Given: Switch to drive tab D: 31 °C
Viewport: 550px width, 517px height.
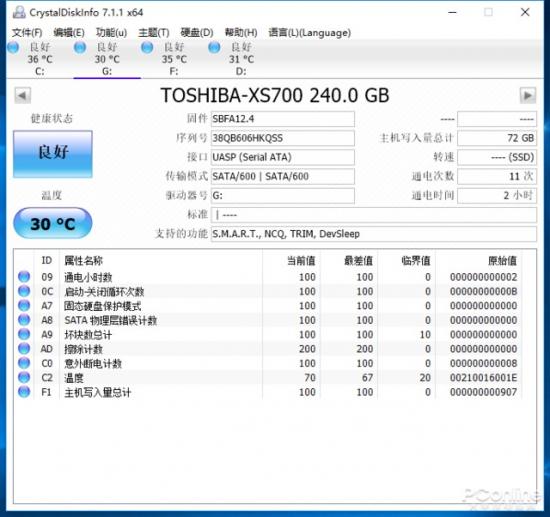Looking at the screenshot, I should point(241,59).
